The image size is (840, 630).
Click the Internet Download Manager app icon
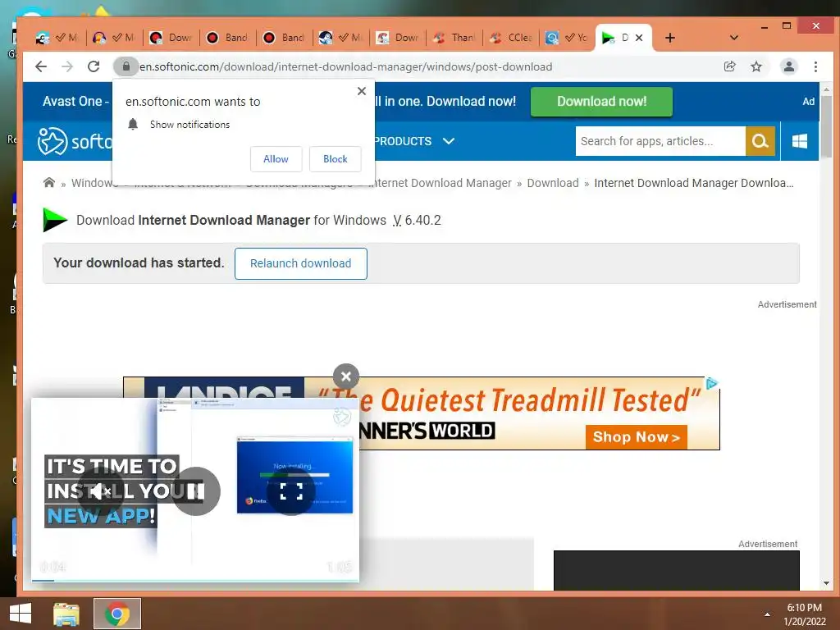coord(55,220)
